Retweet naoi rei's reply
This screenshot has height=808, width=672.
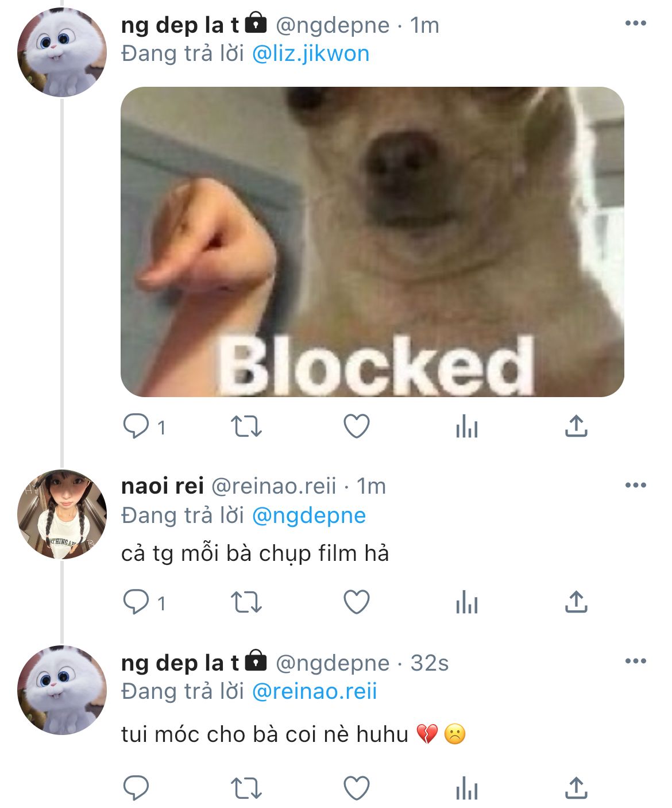pyautogui.click(x=246, y=603)
